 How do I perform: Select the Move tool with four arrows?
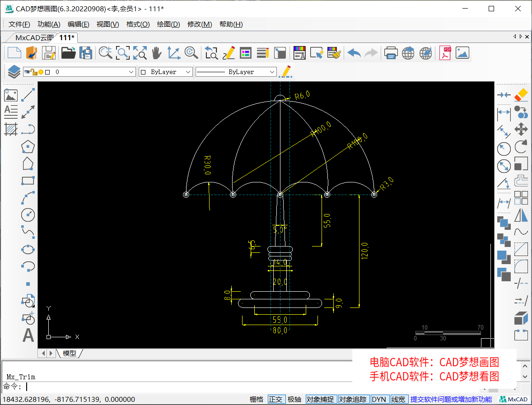pos(521,129)
